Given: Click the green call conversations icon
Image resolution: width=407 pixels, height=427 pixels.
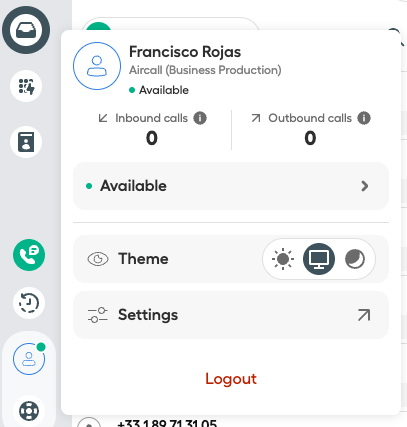Looking at the screenshot, I should pos(29,255).
